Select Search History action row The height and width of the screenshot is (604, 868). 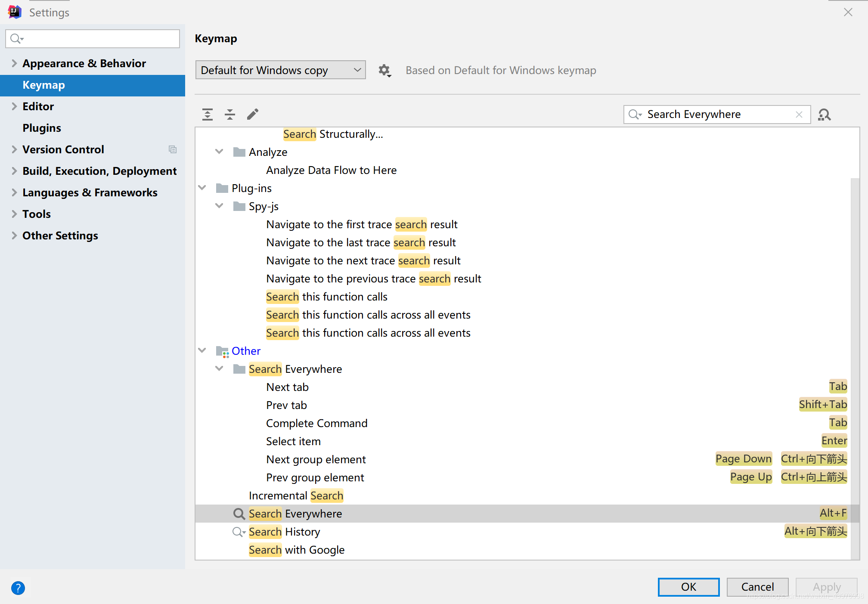tap(285, 532)
